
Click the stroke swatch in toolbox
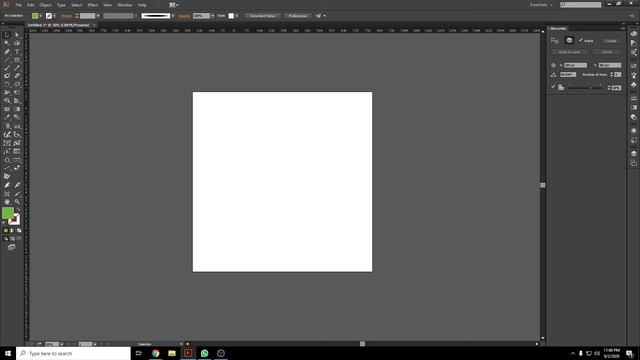[x=14, y=220]
